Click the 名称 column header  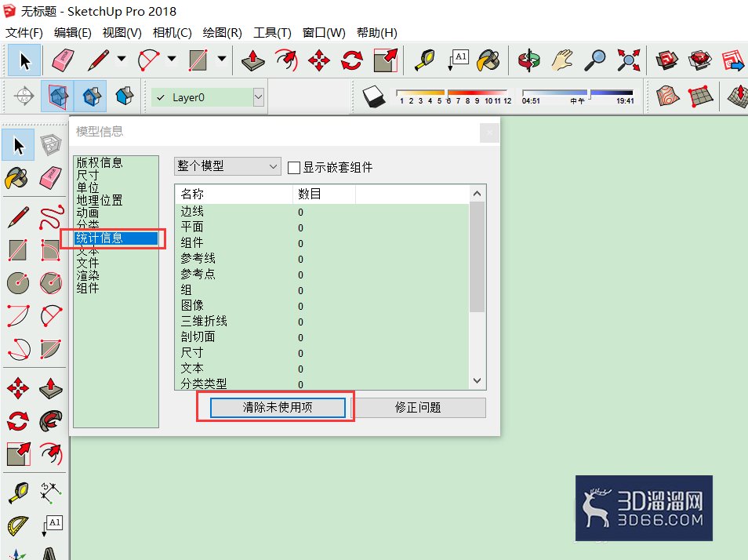[234, 194]
